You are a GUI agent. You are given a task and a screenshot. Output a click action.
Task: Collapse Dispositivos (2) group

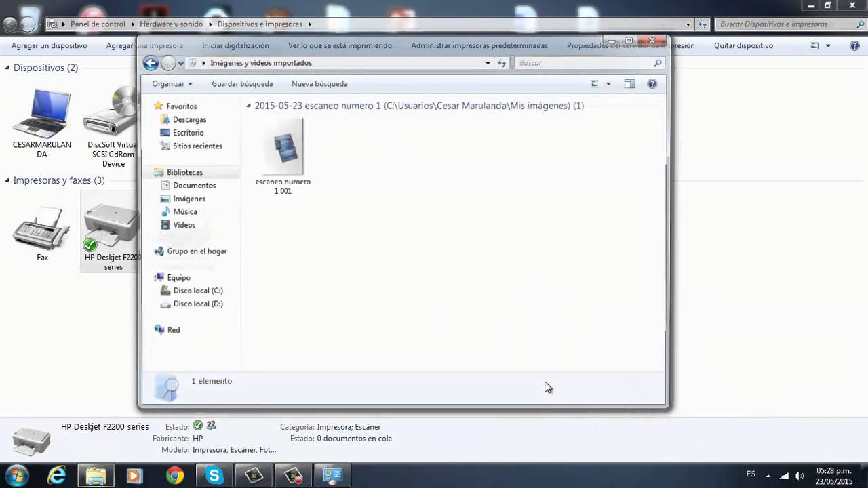(x=7, y=68)
